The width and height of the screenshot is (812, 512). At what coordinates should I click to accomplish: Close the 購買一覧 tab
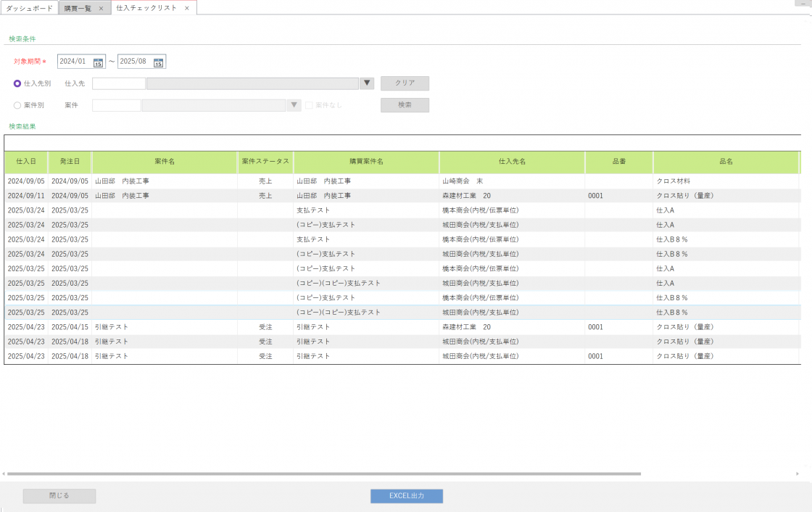[101, 8]
